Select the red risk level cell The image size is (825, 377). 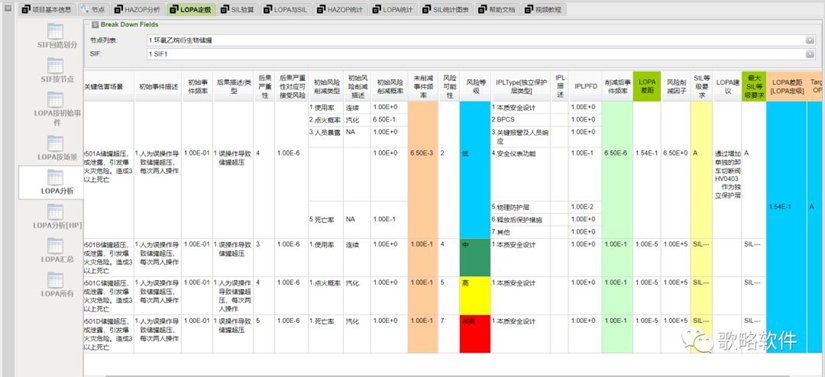pos(475,334)
